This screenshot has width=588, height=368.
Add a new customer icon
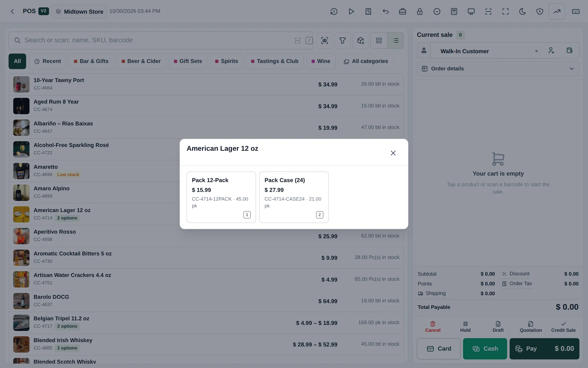coord(551,50)
